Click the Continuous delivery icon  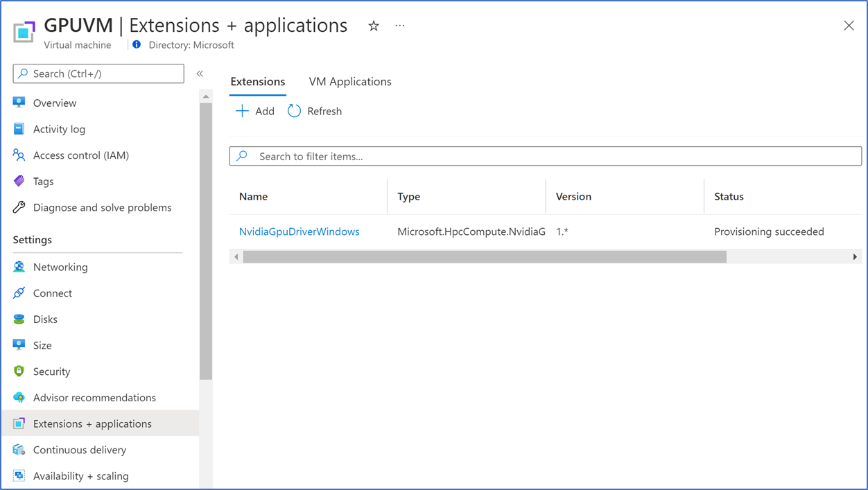[19, 450]
